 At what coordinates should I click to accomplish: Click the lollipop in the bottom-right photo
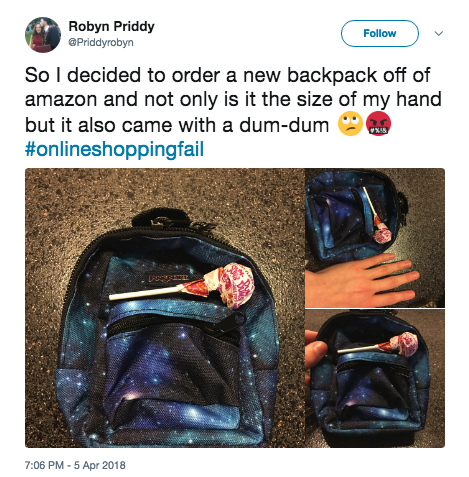pyautogui.click(x=378, y=346)
